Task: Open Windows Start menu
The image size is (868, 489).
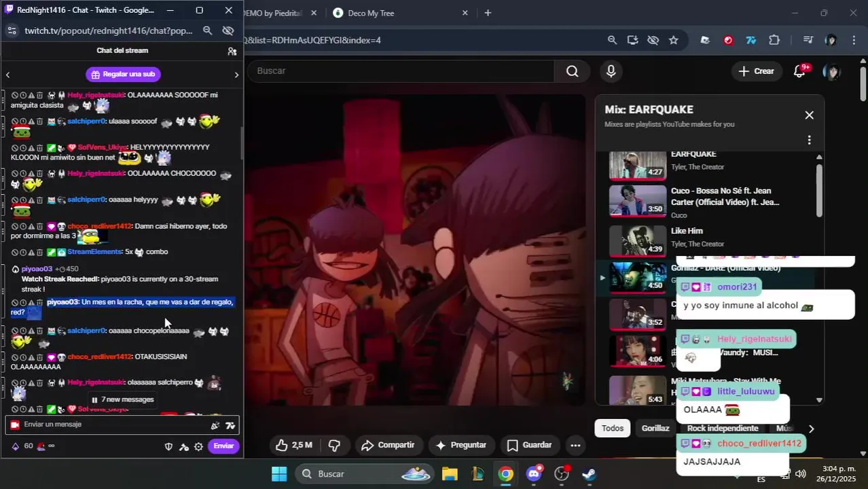Action: tap(279, 474)
